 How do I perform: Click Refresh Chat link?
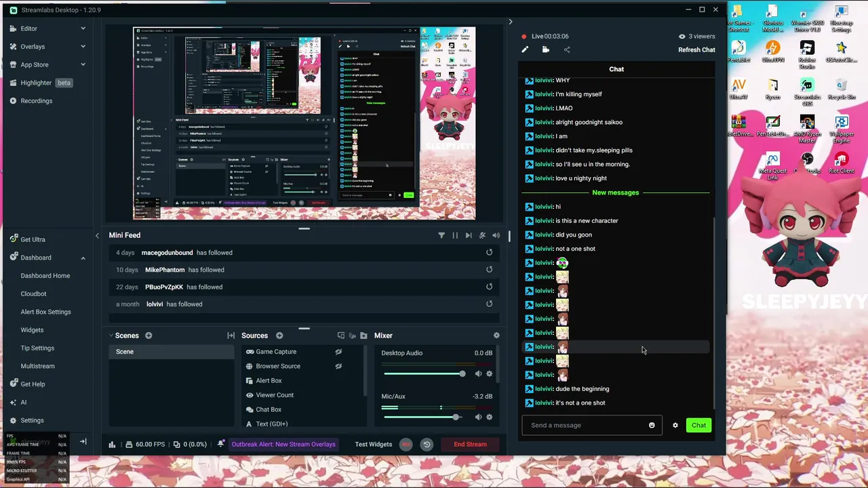pos(696,49)
